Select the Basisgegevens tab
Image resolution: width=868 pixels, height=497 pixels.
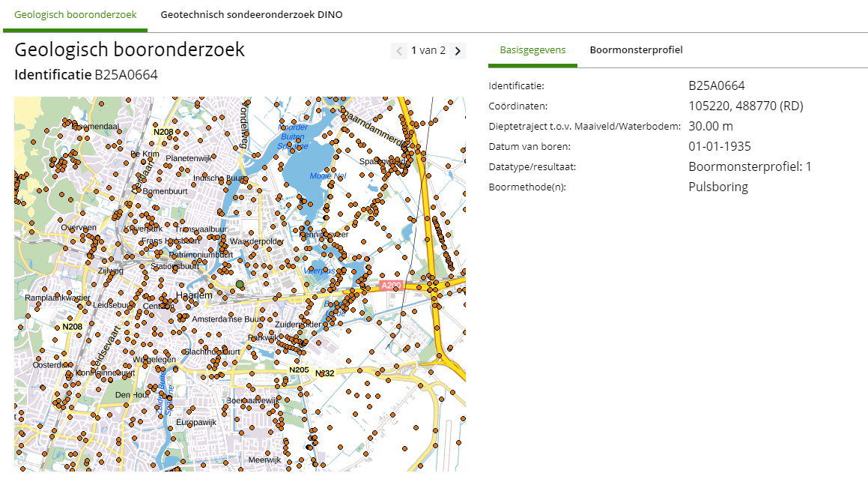(532, 50)
